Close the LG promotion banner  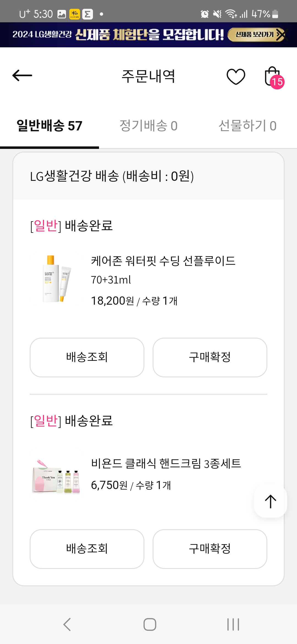coord(282,35)
